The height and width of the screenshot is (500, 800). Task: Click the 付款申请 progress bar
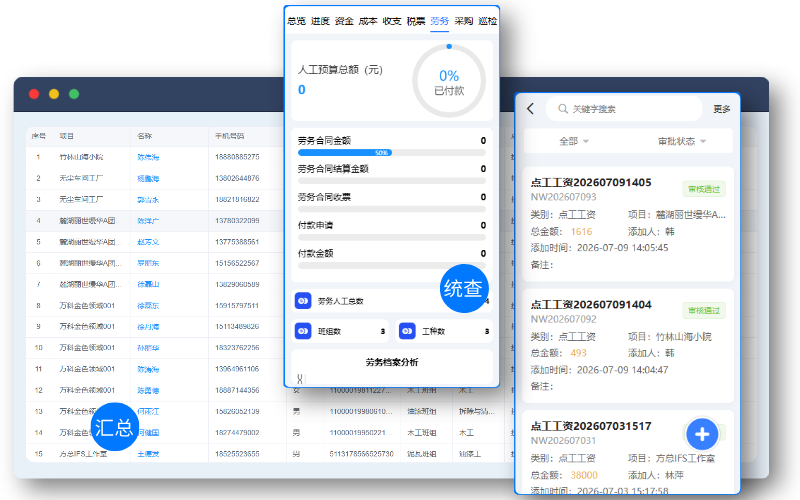[x=391, y=237]
